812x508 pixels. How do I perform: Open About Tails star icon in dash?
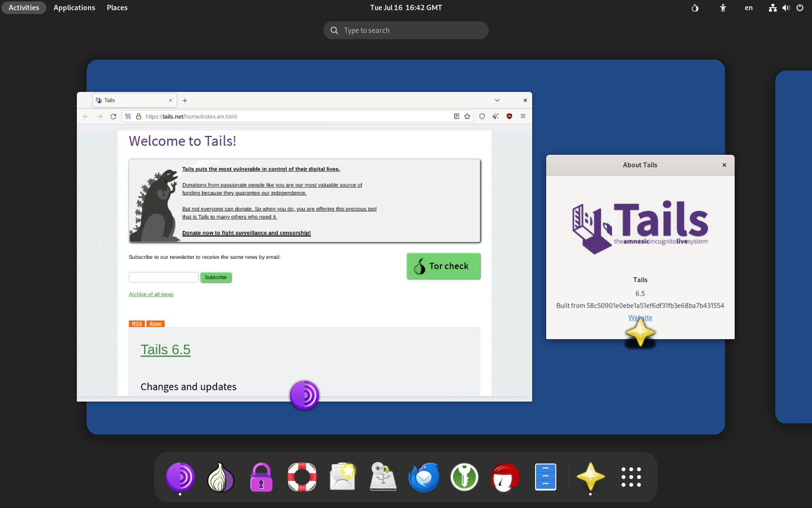[x=591, y=477]
